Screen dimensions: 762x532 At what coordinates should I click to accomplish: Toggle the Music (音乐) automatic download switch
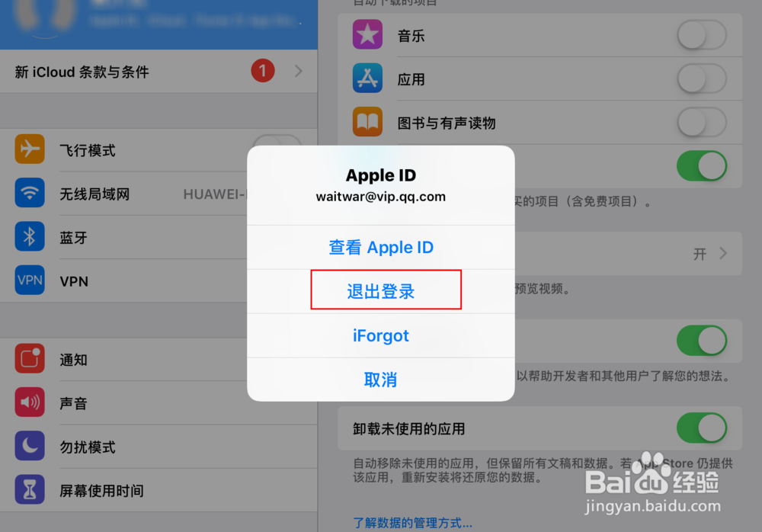[702, 34]
